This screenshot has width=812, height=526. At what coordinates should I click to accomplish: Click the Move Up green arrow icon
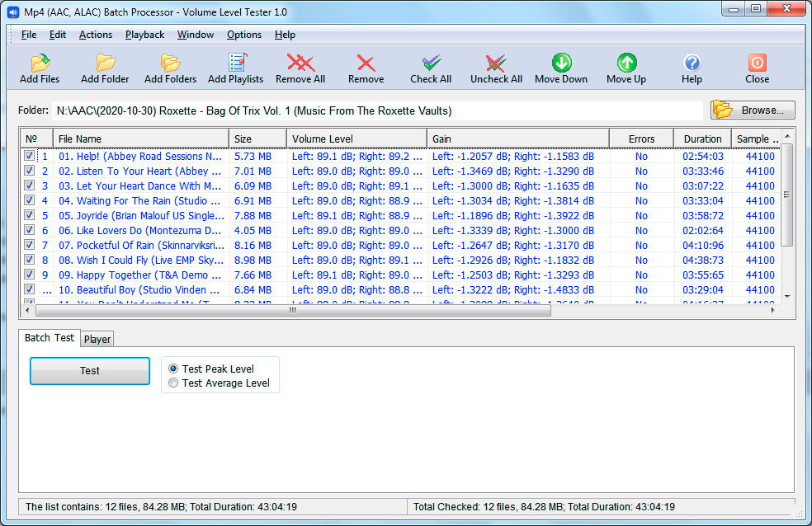pos(626,63)
